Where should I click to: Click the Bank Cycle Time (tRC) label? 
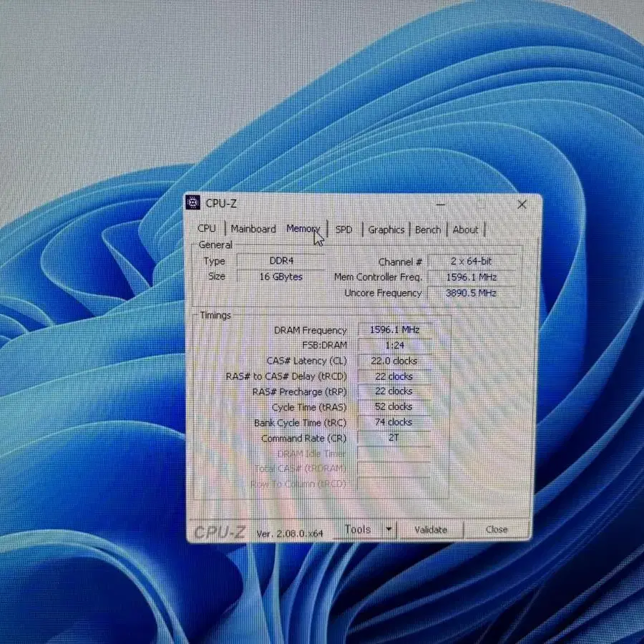[301, 423]
